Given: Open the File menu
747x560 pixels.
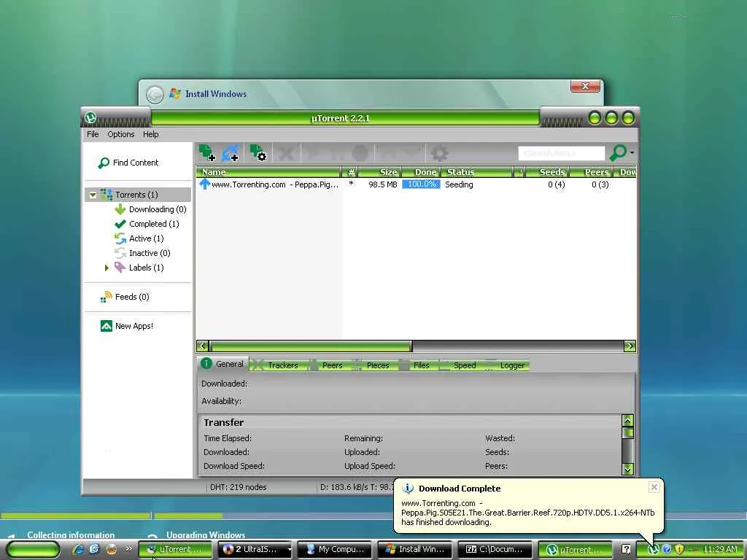Looking at the screenshot, I should point(93,134).
